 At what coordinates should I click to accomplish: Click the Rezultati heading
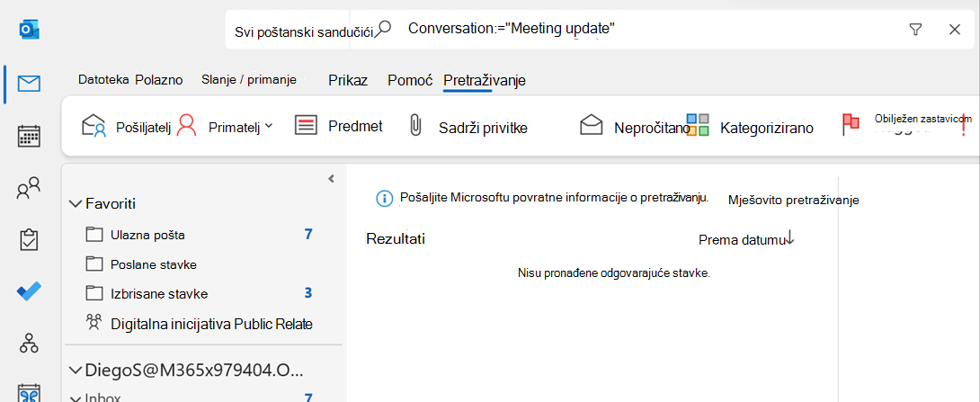click(396, 238)
